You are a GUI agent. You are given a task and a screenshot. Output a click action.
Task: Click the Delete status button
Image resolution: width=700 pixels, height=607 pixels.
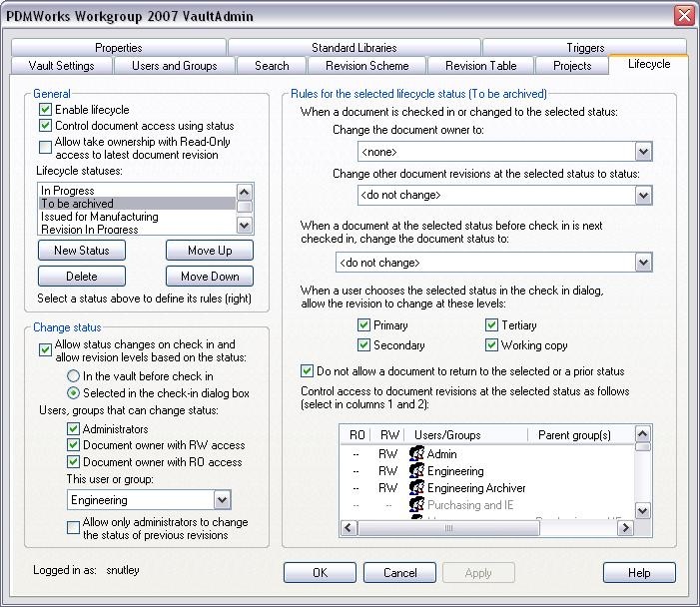click(x=82, y=277)
